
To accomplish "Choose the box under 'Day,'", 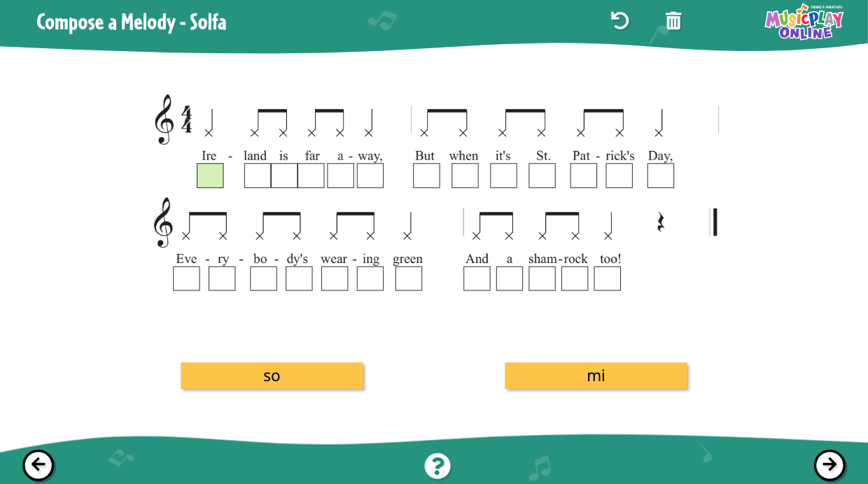I will point(661,176).
